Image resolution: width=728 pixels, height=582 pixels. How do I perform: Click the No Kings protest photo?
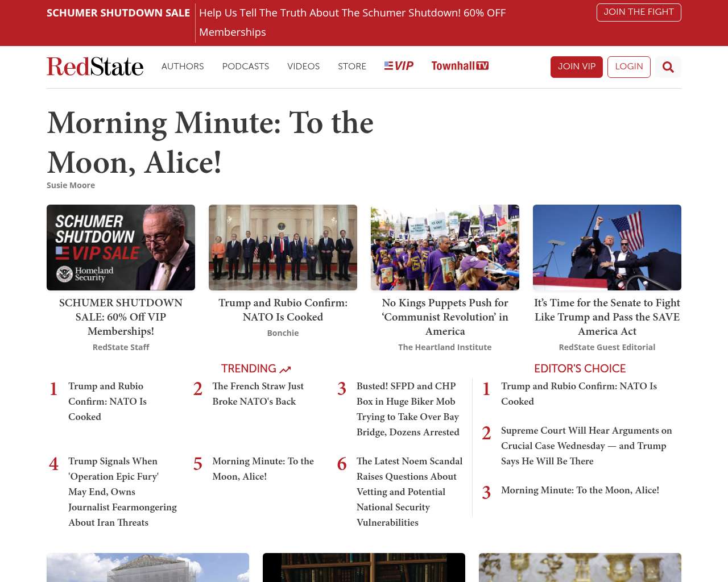(445, 247)
